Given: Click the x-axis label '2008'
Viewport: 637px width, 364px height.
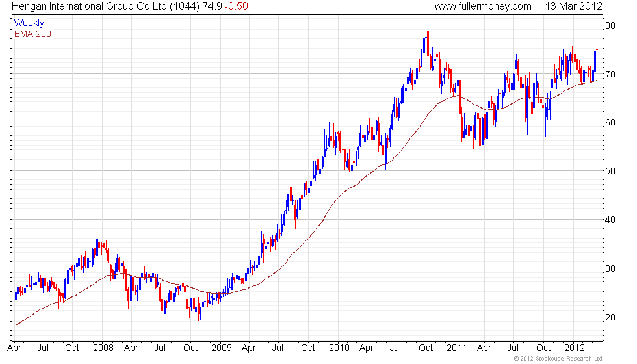Looking at the screenshot, I should [103, 348].
